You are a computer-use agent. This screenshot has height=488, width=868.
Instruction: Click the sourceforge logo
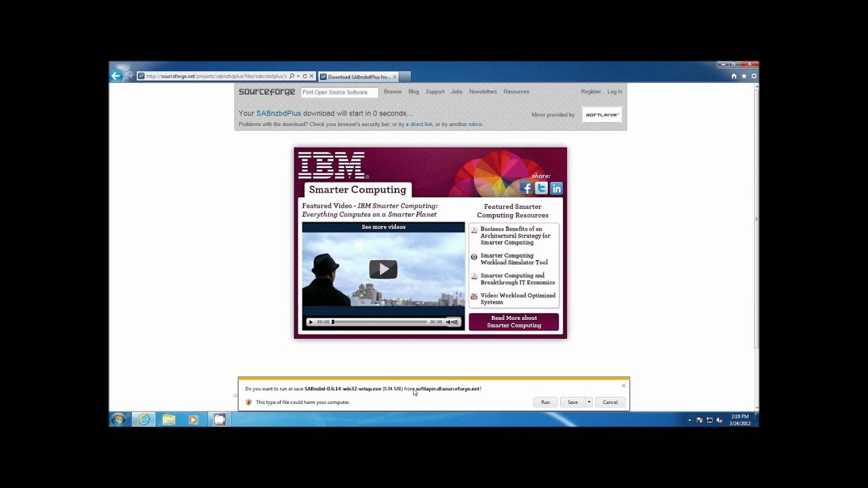[267, 91]
